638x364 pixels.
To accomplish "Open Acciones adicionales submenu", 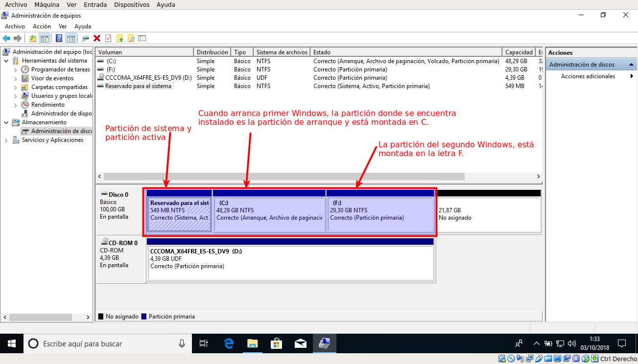I will 588,76.
